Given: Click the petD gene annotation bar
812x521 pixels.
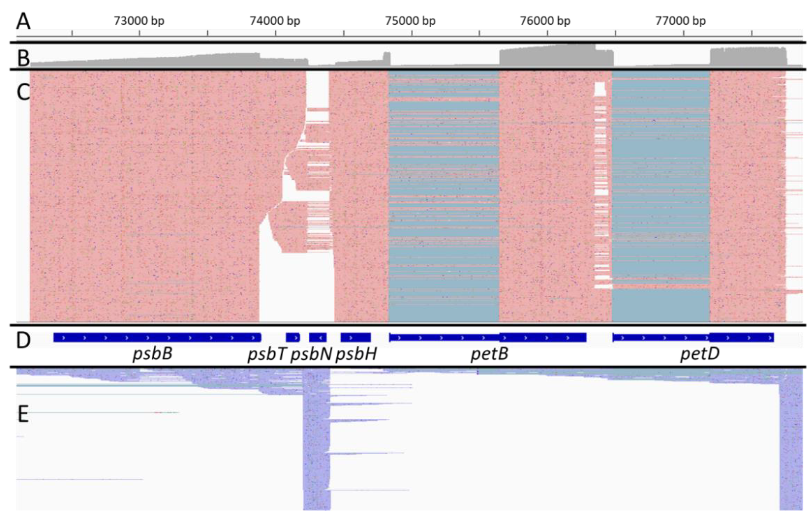Looking at the screenshot, I should 693,337.
